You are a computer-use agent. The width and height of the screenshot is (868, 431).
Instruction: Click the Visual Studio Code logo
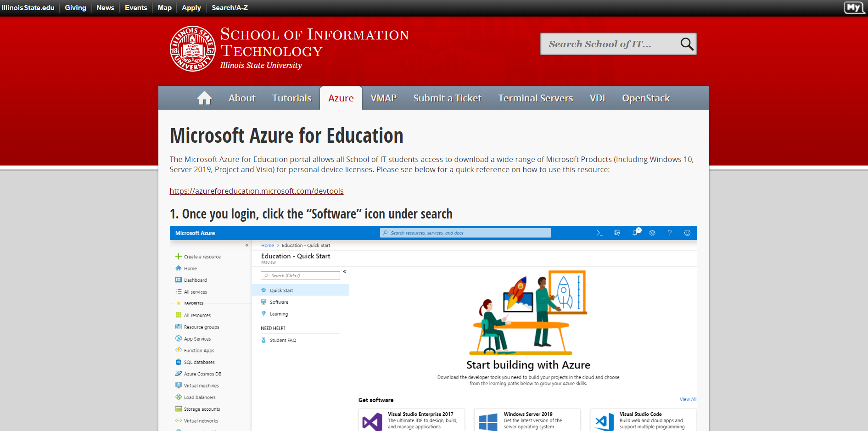point(604,422)
